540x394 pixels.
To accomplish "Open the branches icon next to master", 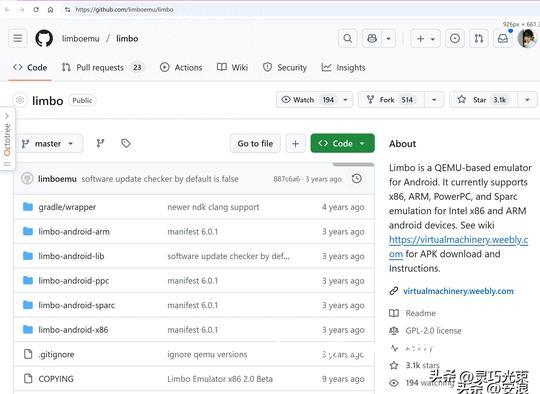I will pos(100,143).
